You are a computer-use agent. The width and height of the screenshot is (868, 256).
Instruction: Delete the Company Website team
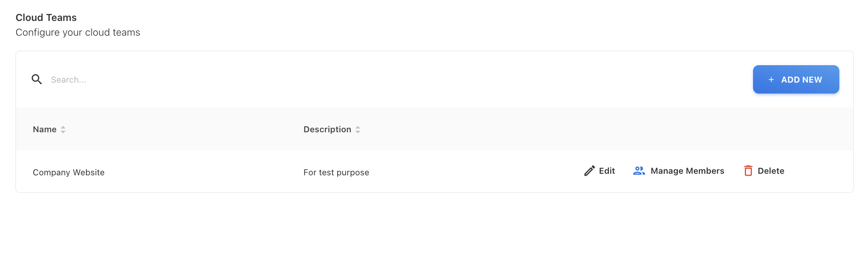[770, 171]
